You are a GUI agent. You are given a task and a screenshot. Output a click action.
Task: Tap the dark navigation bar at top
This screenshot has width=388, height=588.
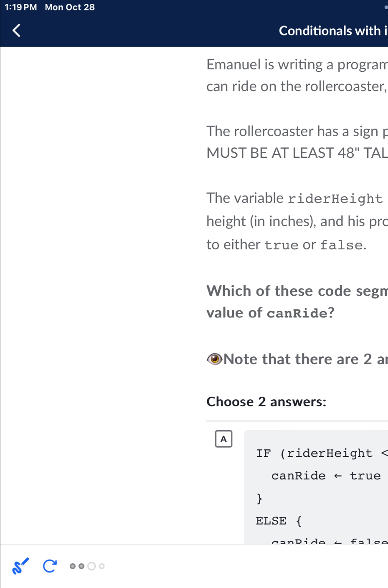pos(194,23)
